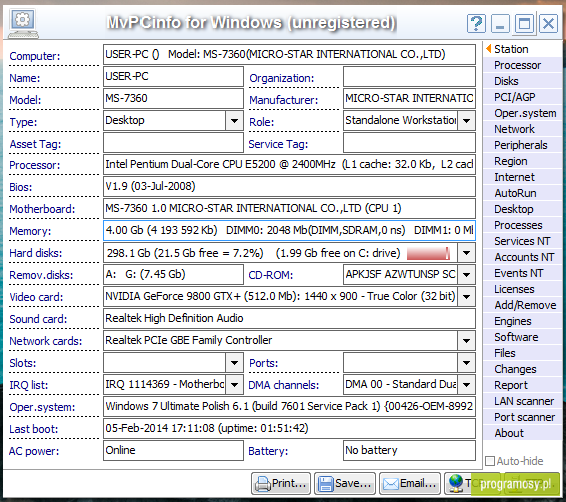
Task: Open the PCI/AGP section
Action: tap(522, 97)
